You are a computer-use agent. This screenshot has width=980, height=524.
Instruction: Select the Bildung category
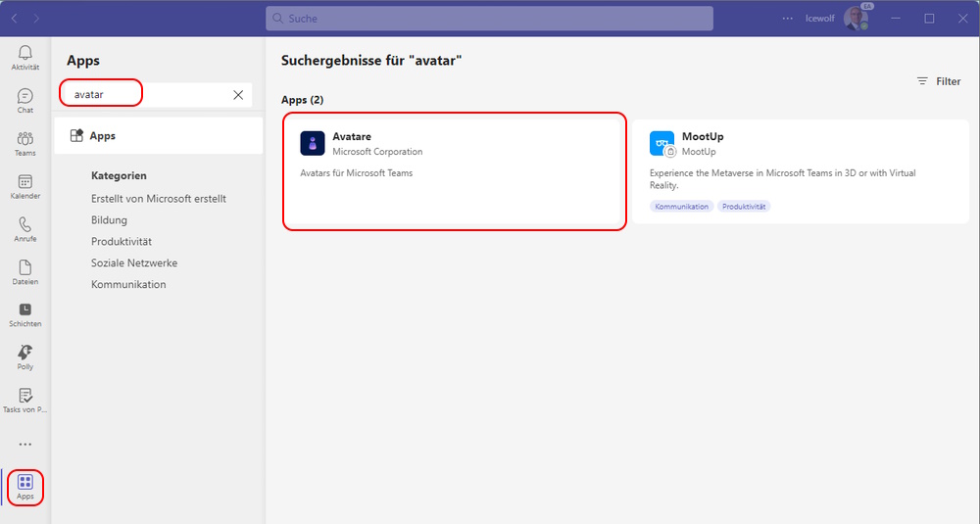(x=109, y=219)
